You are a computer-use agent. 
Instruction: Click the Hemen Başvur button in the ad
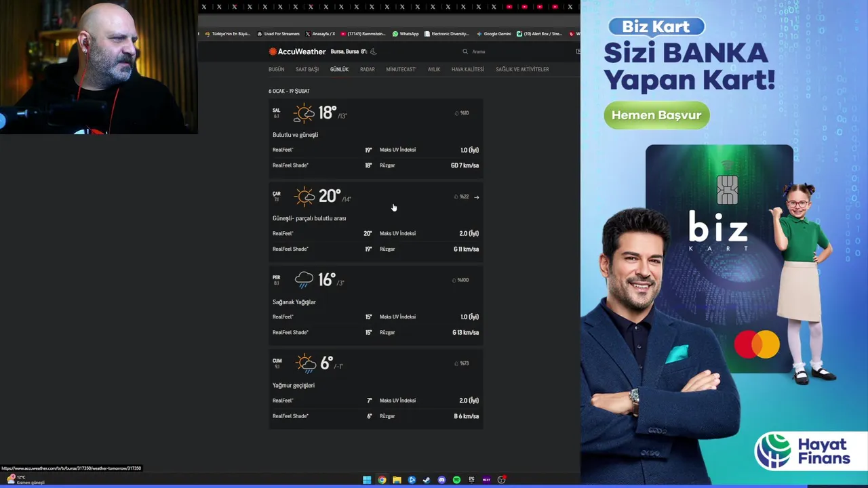pyautogui.click(x=656, y=115)
